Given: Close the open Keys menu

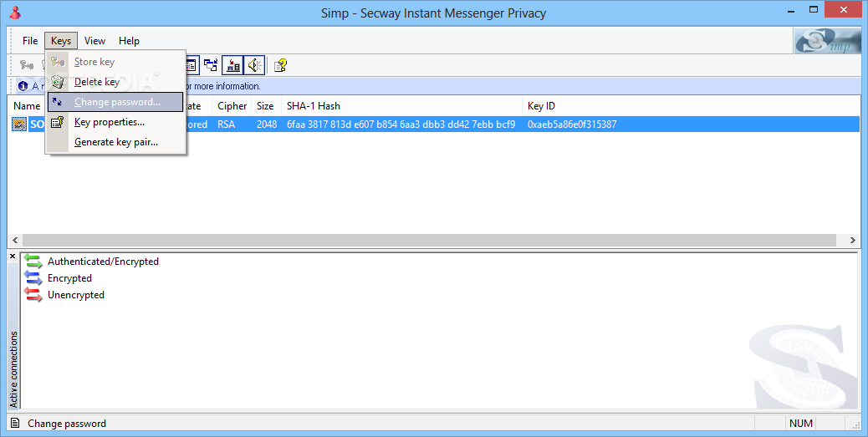Looking at the screenshot, I should point(61,40).
